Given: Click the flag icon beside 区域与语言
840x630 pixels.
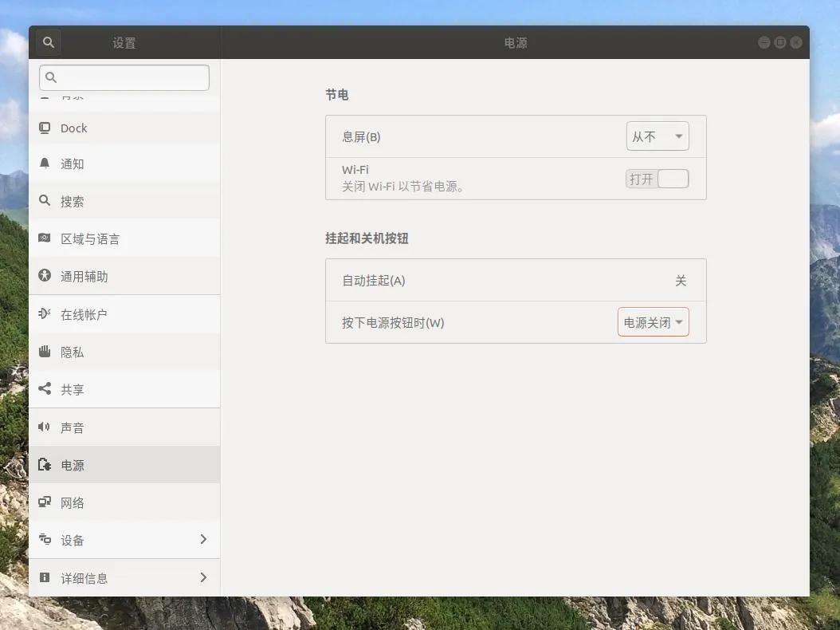Looking at the screenshot, I should point(45,238).
